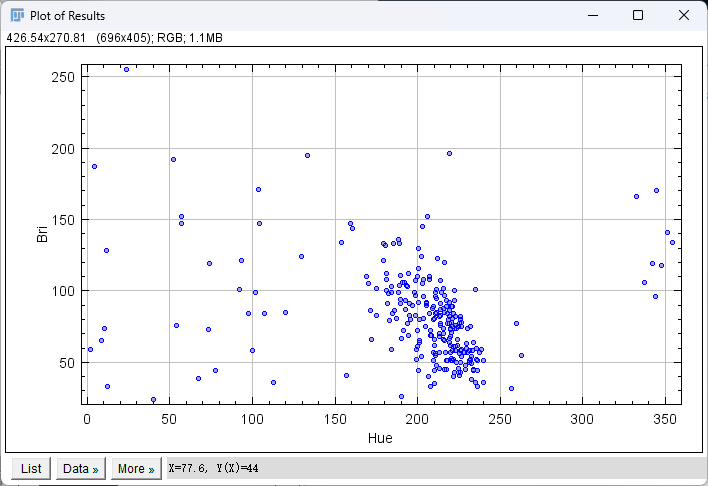Minimize the Plot of Results window
Viewport: 708px width, 486px height.
tap(593, 15)
